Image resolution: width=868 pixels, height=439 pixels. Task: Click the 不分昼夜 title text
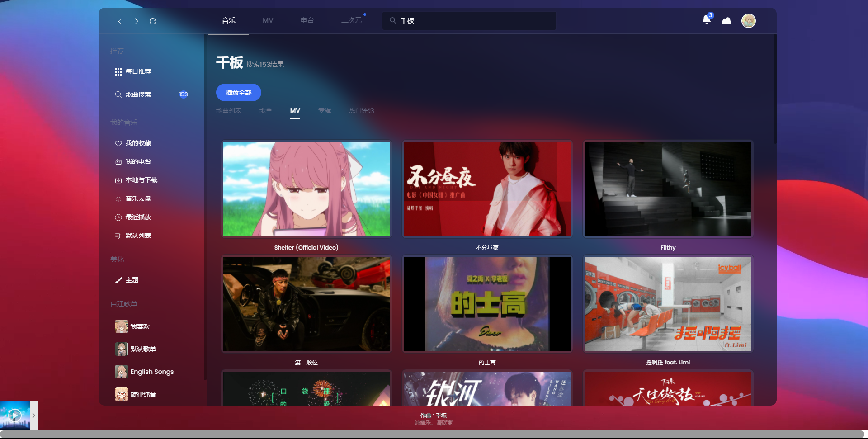pyautogui.click(x=487, y=248)
